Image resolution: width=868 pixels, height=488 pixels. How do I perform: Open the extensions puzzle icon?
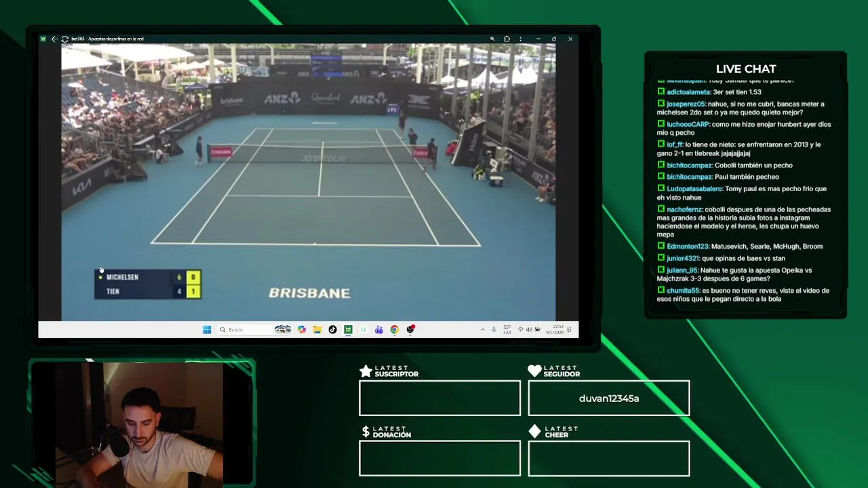(x=507, y=39)
